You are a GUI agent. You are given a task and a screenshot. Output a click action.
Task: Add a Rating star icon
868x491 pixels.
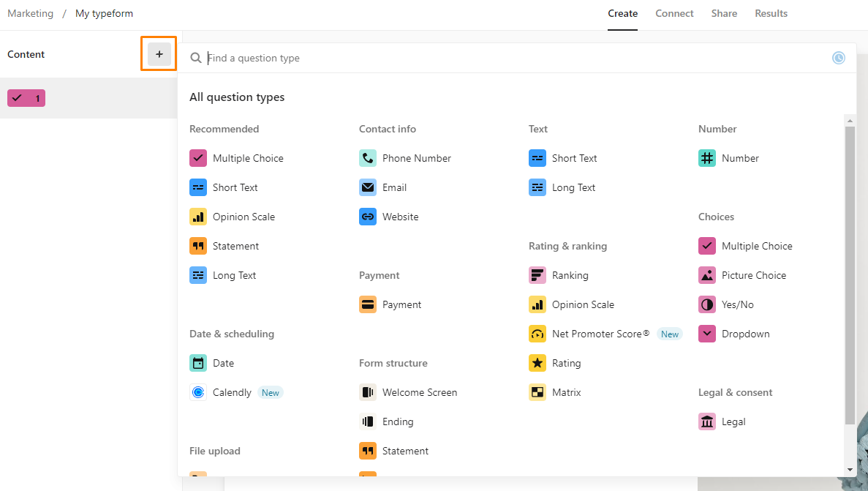pos(537,363)
